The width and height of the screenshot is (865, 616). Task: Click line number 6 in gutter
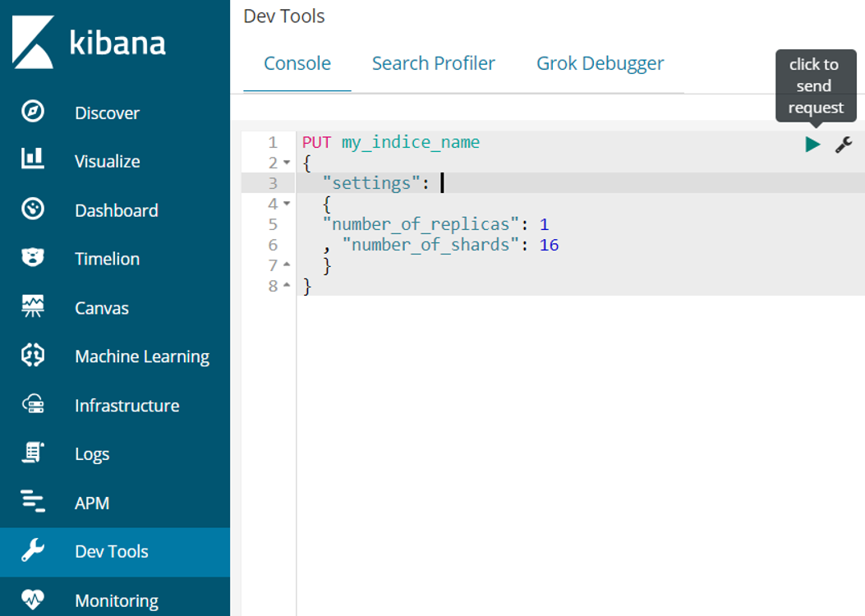[x=273, y=245]
